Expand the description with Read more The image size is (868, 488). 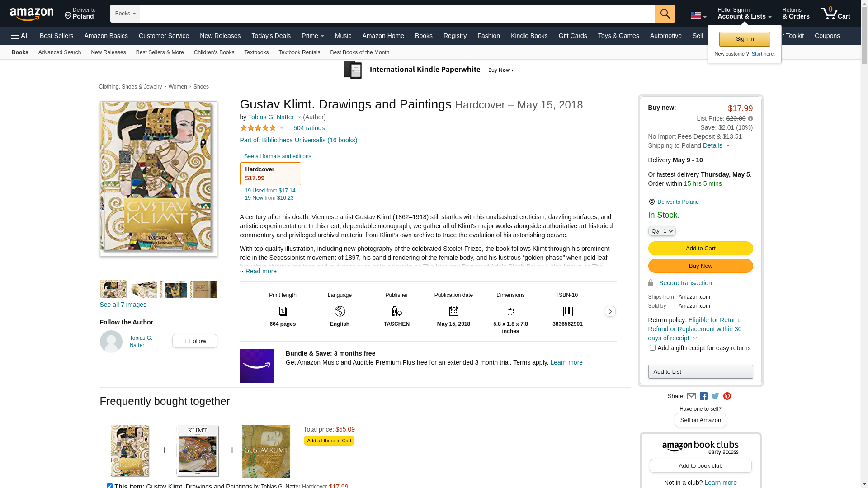click(x=260, y=271)
